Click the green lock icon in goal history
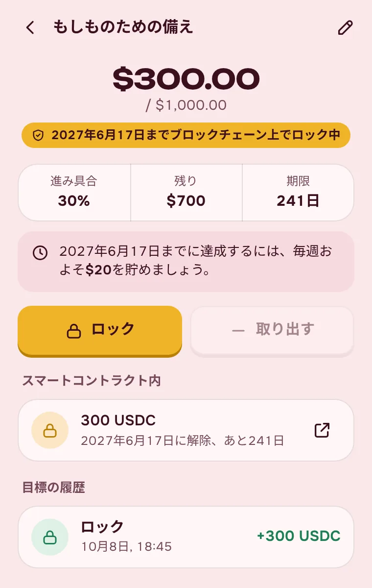 pos(49,537)
